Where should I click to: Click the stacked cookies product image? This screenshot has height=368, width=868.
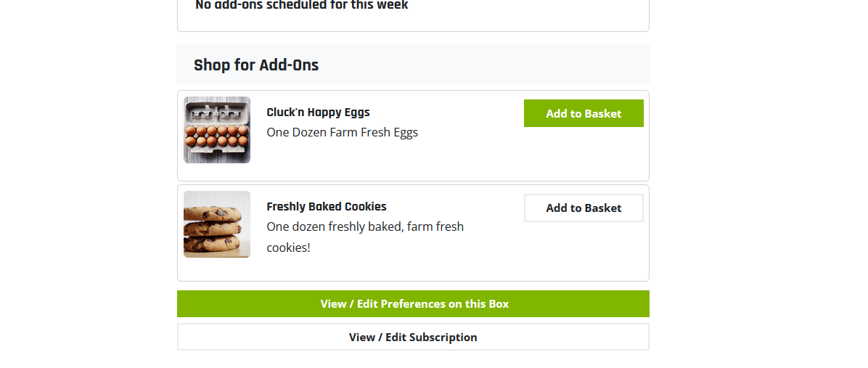click(217, 224)
